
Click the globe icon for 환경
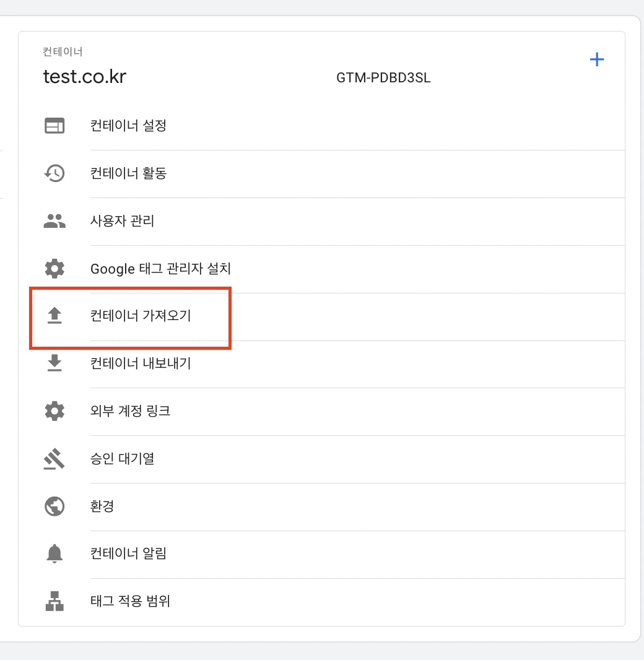tap(54, 506)
